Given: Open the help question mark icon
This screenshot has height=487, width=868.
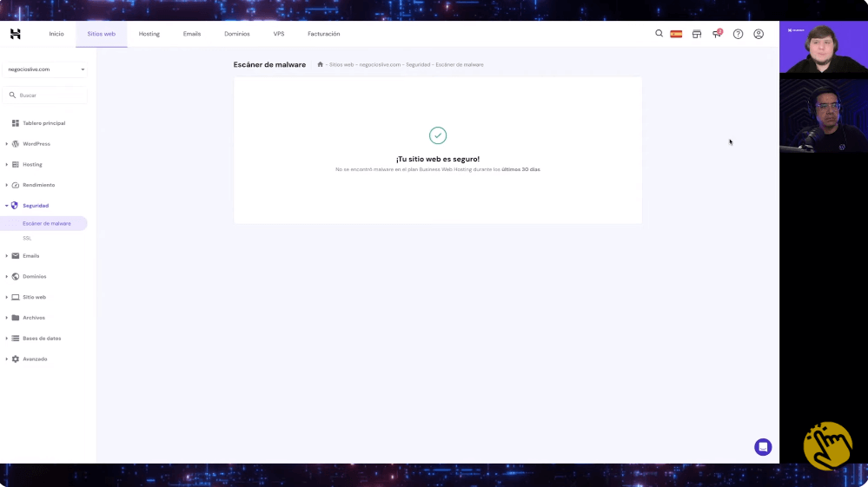Looking at the screenshot, I should click(x=738, y=34).
